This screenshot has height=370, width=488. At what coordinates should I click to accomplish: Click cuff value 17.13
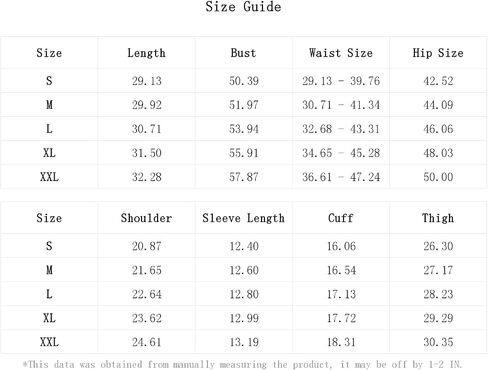[341, 294]
